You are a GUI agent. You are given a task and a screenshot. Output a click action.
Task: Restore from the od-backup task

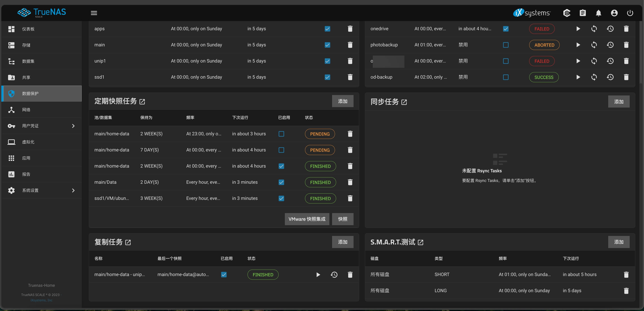click(610, 77)
